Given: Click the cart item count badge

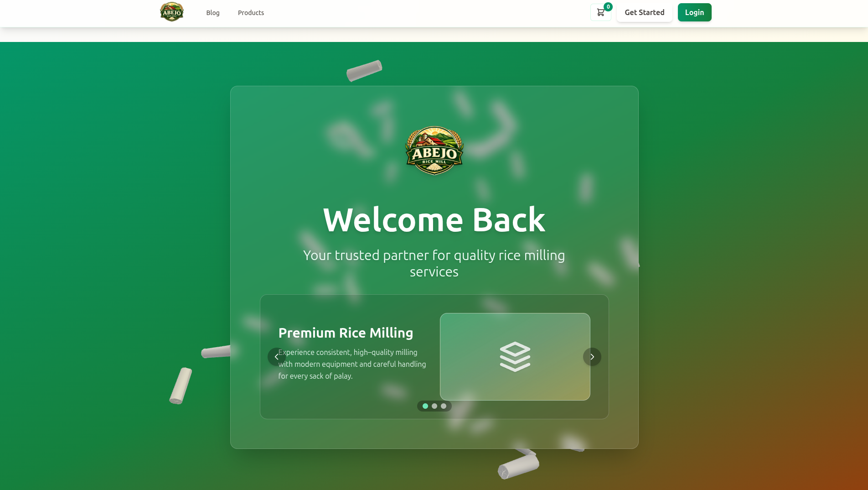Looking at the screenshot, I should [608, 7].
